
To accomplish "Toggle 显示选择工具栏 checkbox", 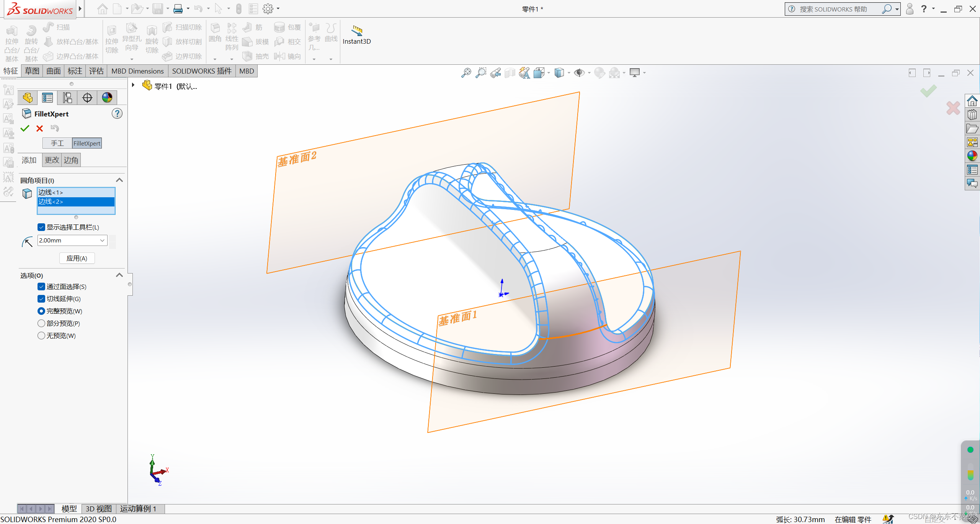I will pos(41,227).
